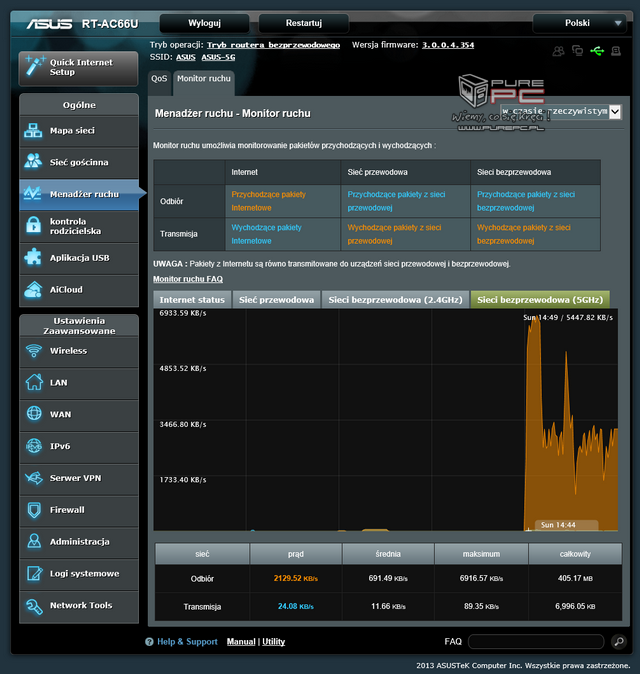The width and height of the screenshot is (640, 674).
Task: Focus the FAQ search input field
Action: 536,642
